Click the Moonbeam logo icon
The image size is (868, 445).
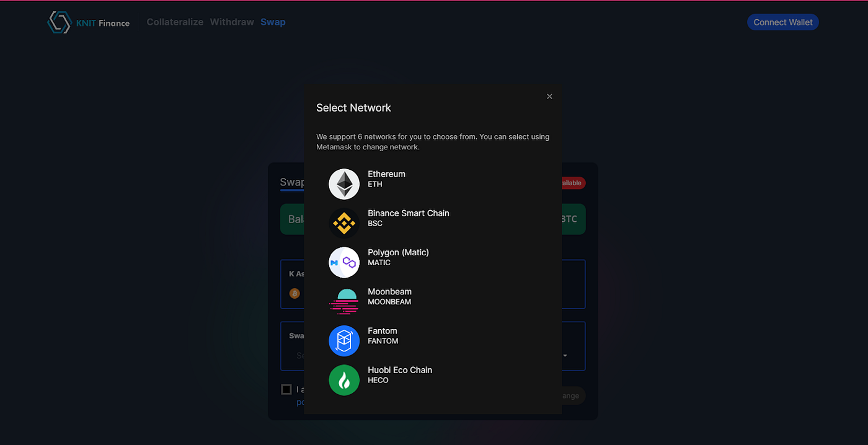[x=344, y=302]
